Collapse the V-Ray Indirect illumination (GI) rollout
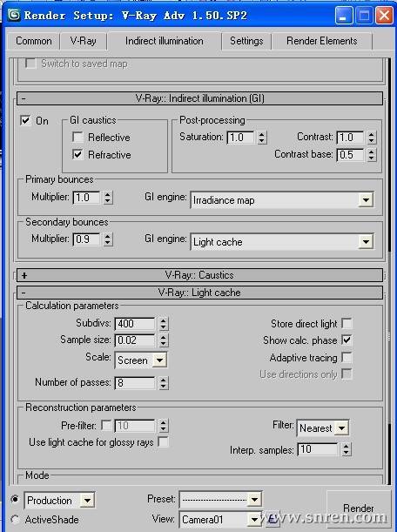The image size is (397, 532). click(x=199, y=98)
